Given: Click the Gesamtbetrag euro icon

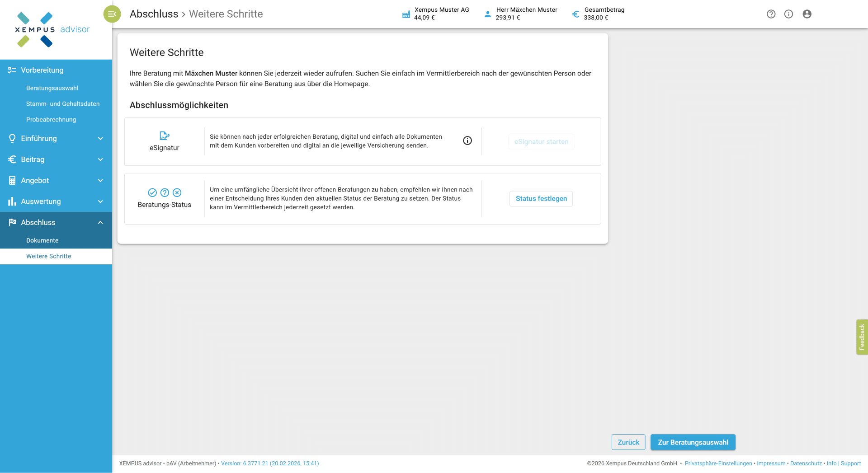Looking at the screenshot, I should tap(576, 14).
